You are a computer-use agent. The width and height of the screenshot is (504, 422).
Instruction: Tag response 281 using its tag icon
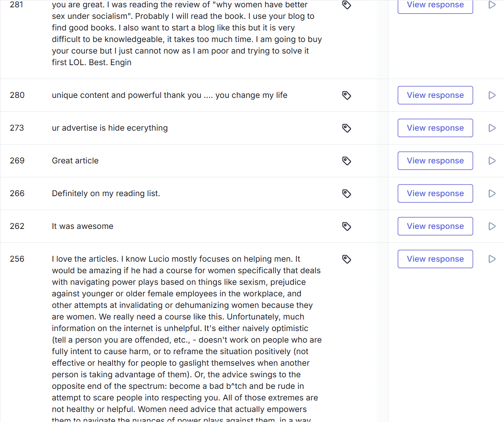(346, 5)
